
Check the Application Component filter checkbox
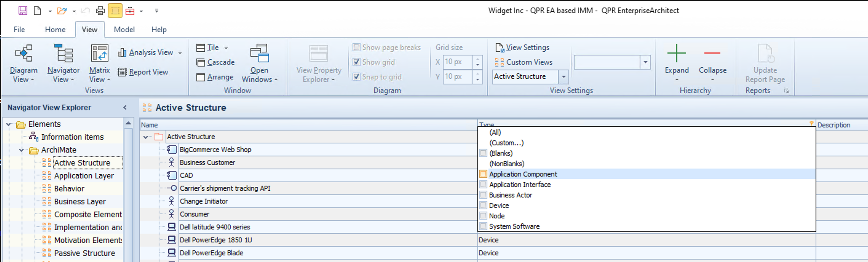click(x=483, y=174)
